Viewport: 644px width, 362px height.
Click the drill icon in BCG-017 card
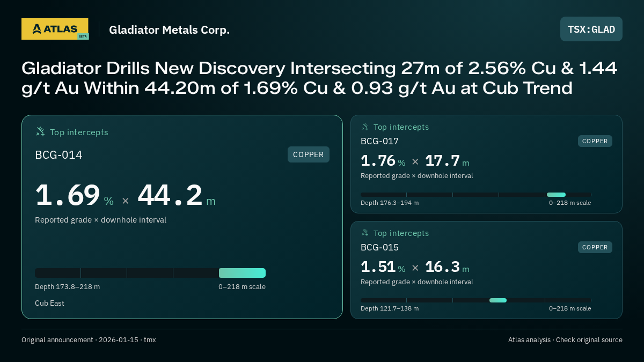pos(365,127)
